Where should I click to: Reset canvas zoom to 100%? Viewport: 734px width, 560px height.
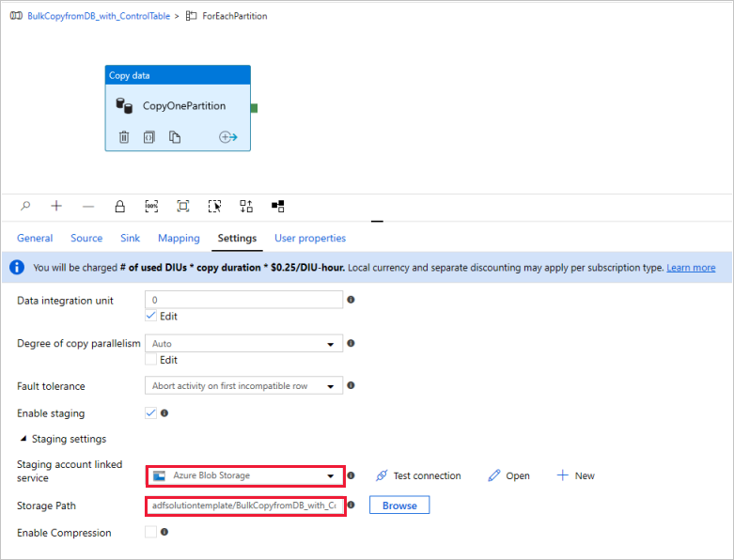(151, 207)
